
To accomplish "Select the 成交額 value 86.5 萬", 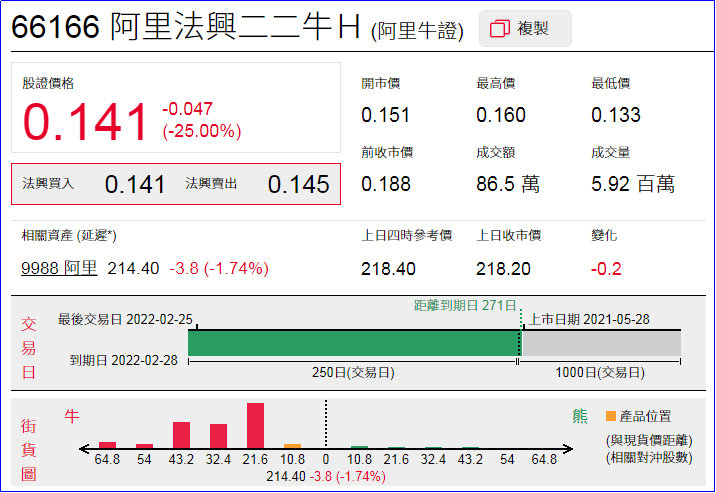I will tap(508, 184).
